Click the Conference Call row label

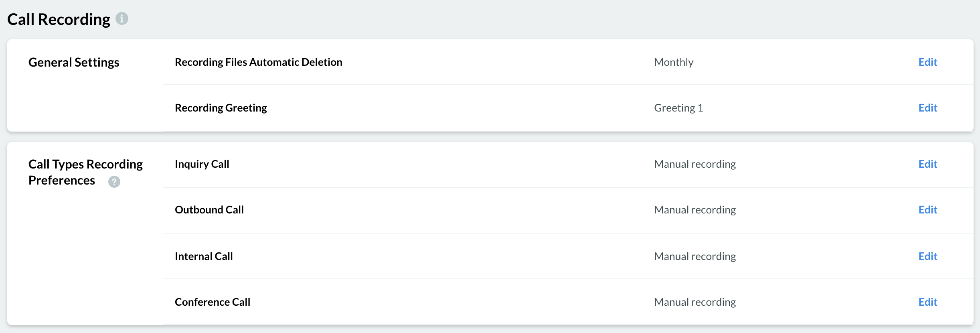click(213, 302)
